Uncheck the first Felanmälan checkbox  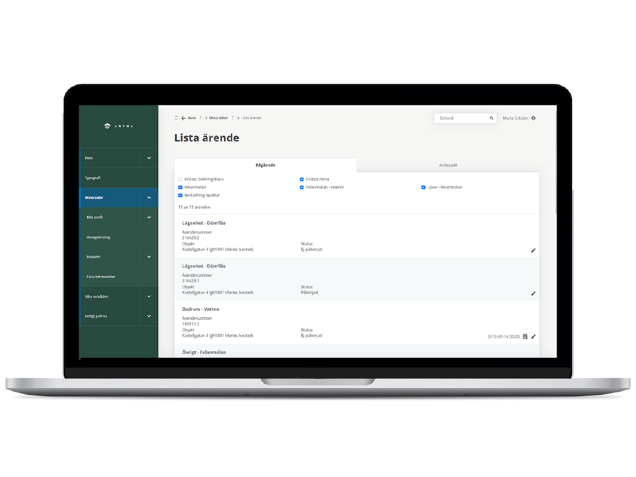180,187
